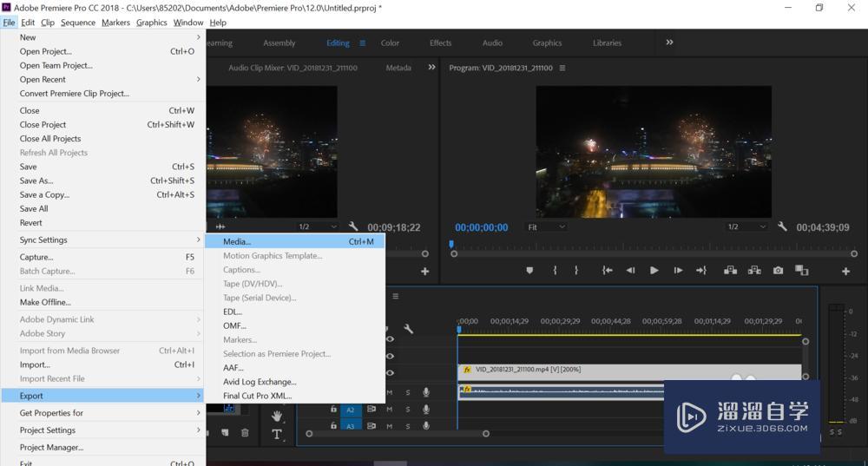
Task: Add a marker in the Program monitor
Action: (529, 271)
